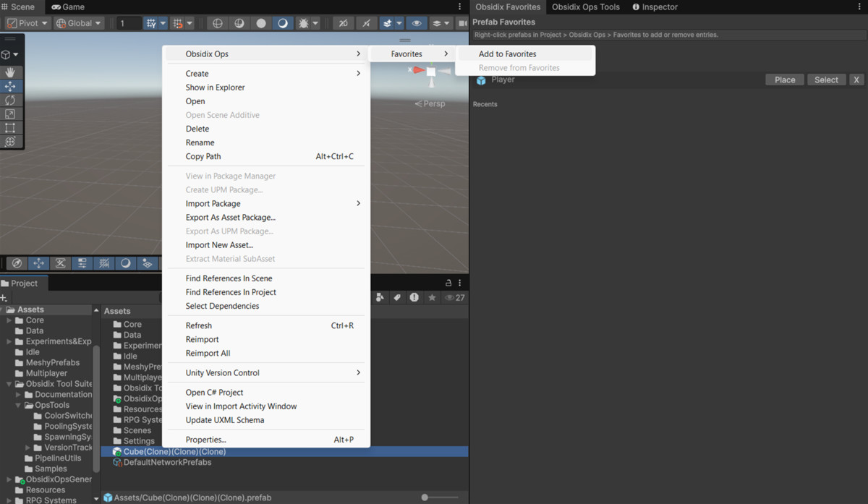Click Select button for Player
This screenshot has height=504, width=868.
point(826,80)
